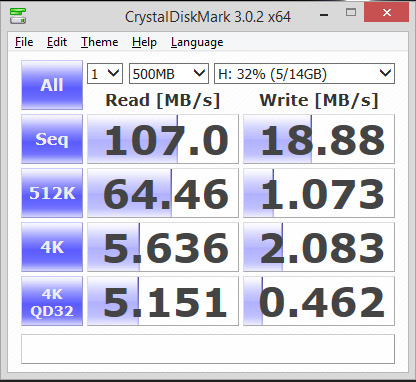Click the empty comment field at bottom
The height and width of the screenshot is (382, 416).
[208, 349]
